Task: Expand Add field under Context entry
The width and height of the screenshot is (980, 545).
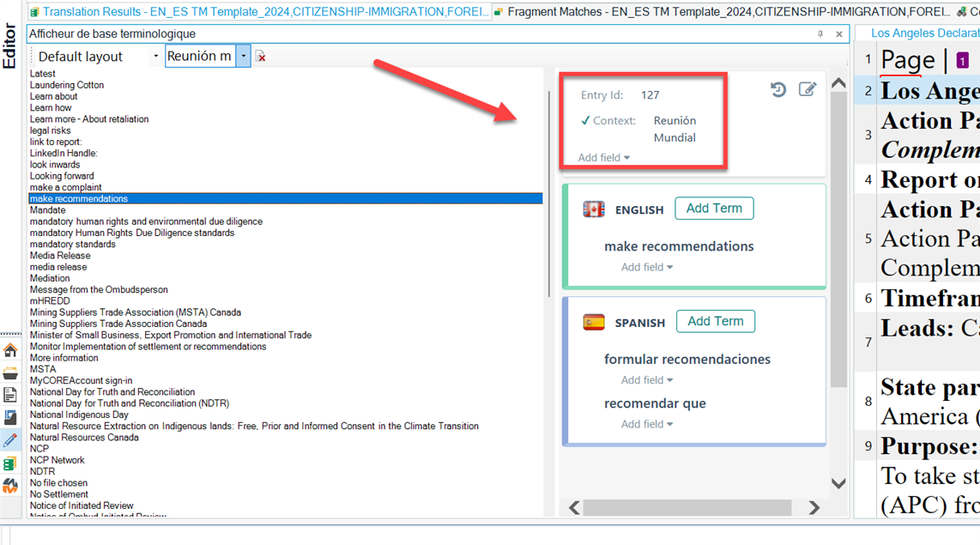Action: pos(604,158)
